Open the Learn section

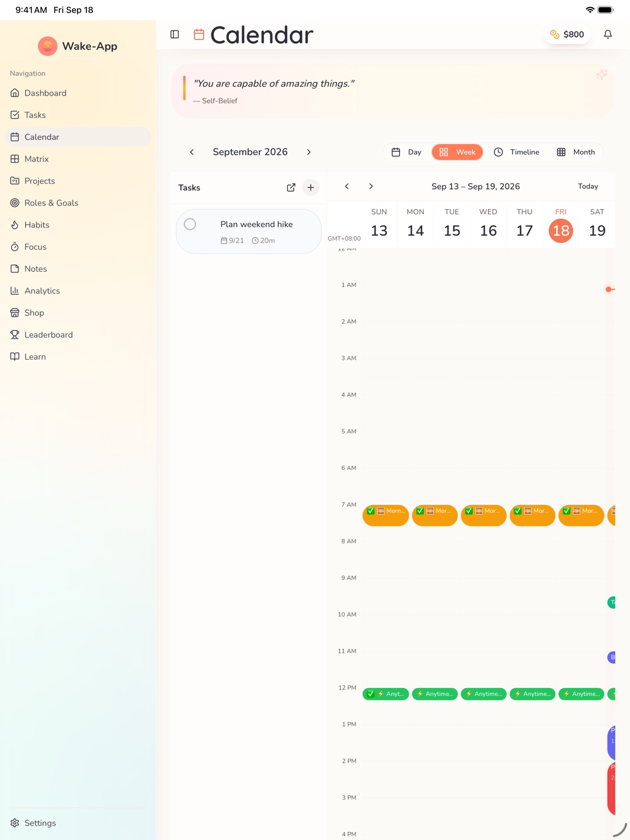click(78, 357)
